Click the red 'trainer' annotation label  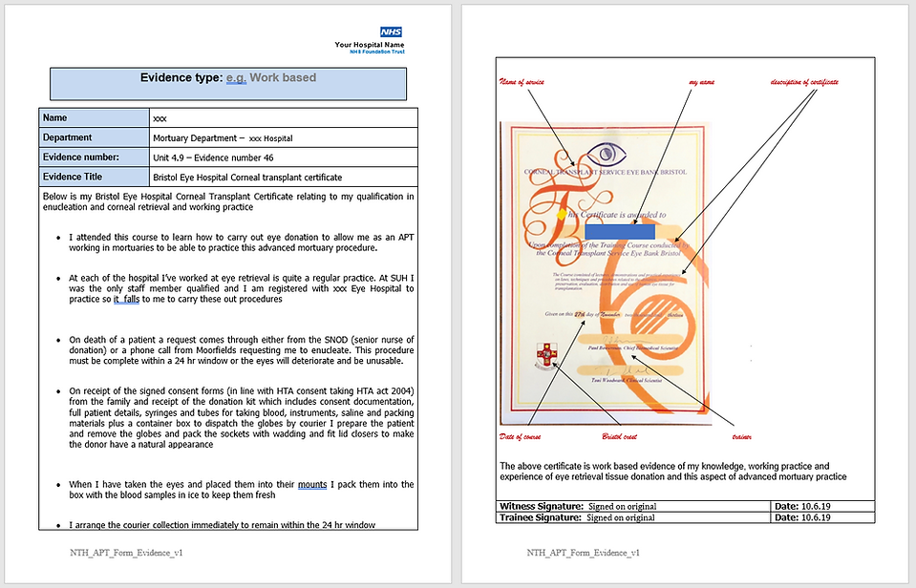(742, 437)
